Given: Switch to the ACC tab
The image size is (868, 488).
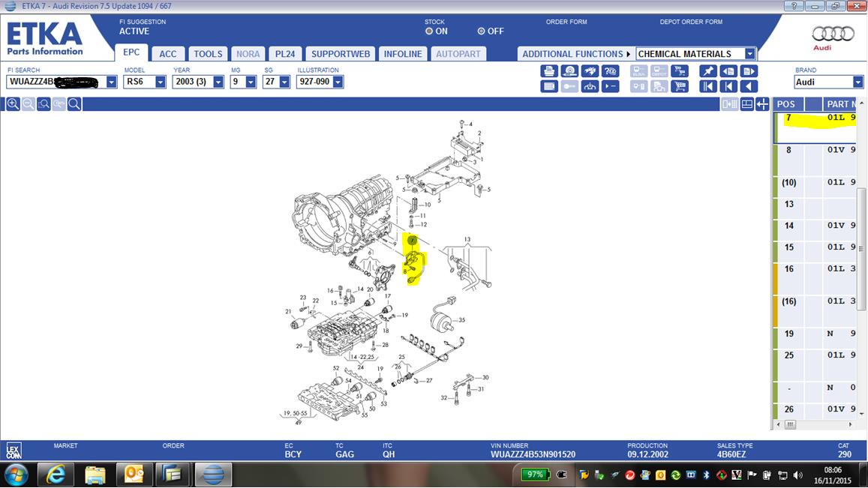Looking at the screenshot, I should point(168,54).
